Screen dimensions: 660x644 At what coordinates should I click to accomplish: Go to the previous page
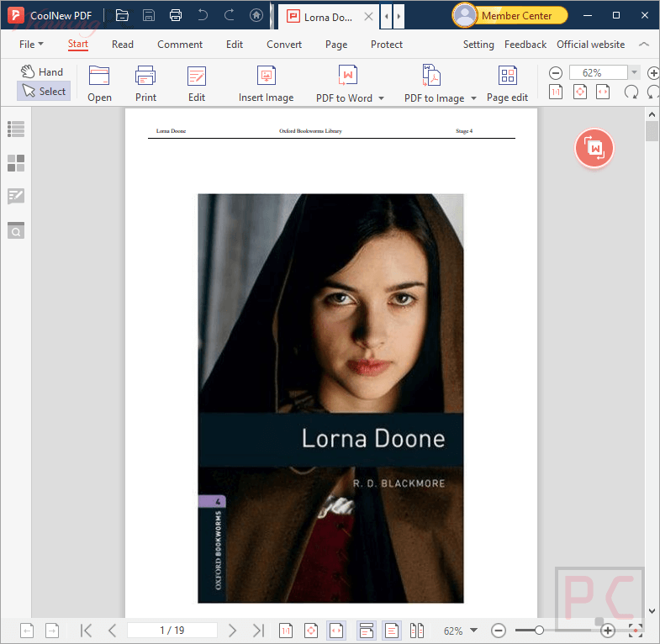pyautogui.click(x=112, y=630)
